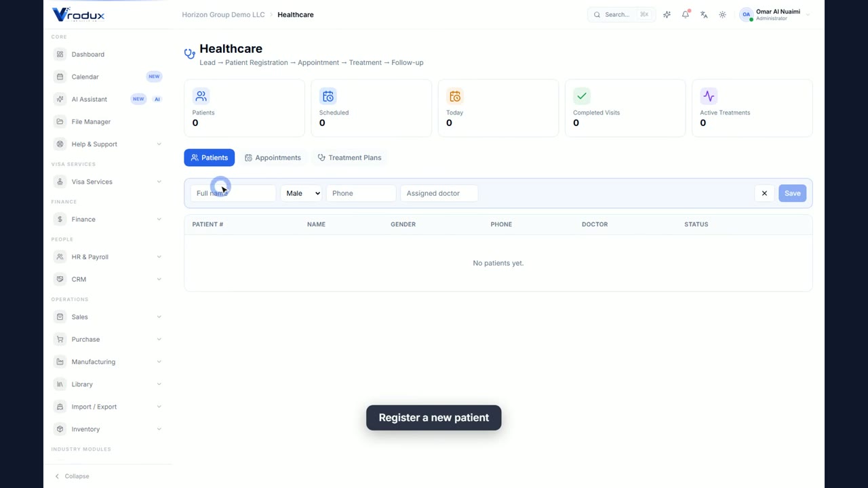Open the Male gender dropdown
Image resolution: width=868 pixels, height=488 pixels.
[301, 193]
